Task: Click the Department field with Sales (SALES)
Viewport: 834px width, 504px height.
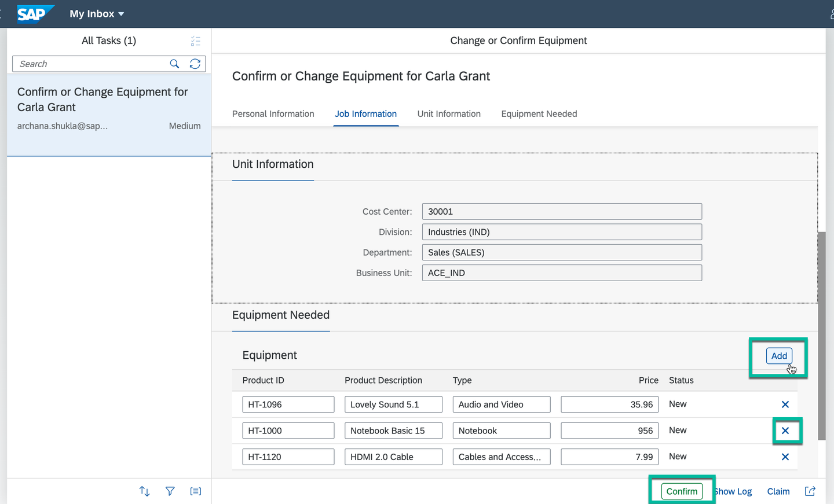Action: (x=562, y=252)
